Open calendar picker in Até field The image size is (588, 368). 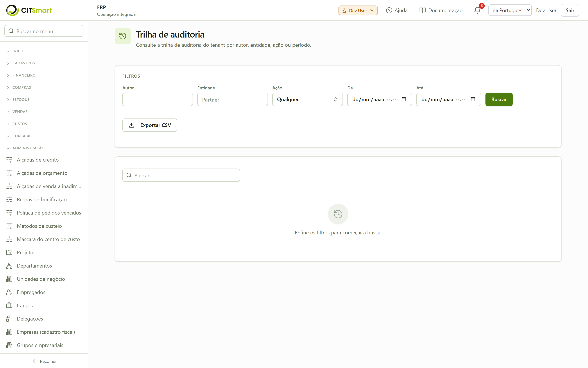click(473, 99)
